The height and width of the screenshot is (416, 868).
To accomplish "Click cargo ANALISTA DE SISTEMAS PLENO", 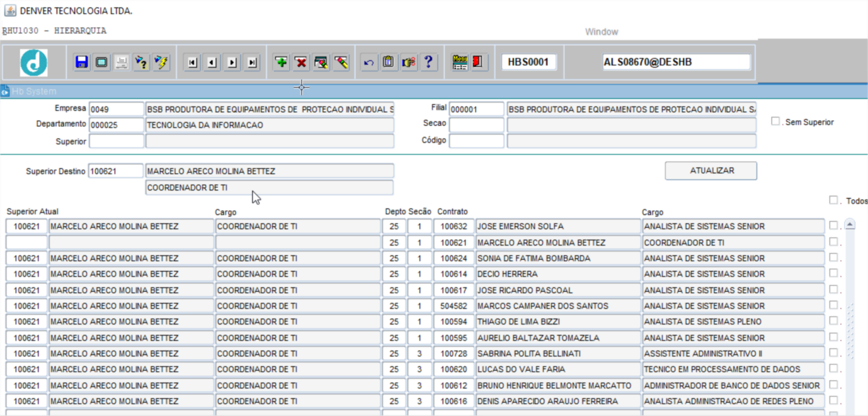I will tap(733, 321).
